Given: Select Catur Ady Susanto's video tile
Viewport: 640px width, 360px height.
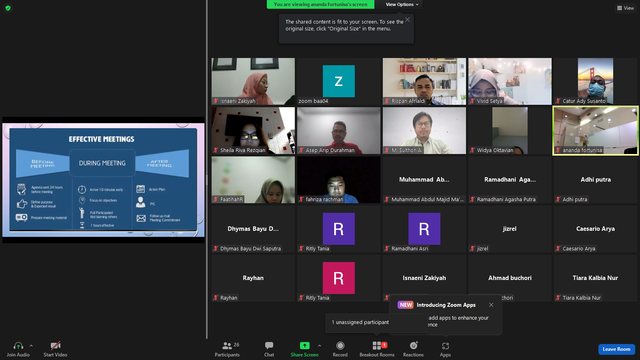Looking at the screenshot, I should tap(595, 81).
